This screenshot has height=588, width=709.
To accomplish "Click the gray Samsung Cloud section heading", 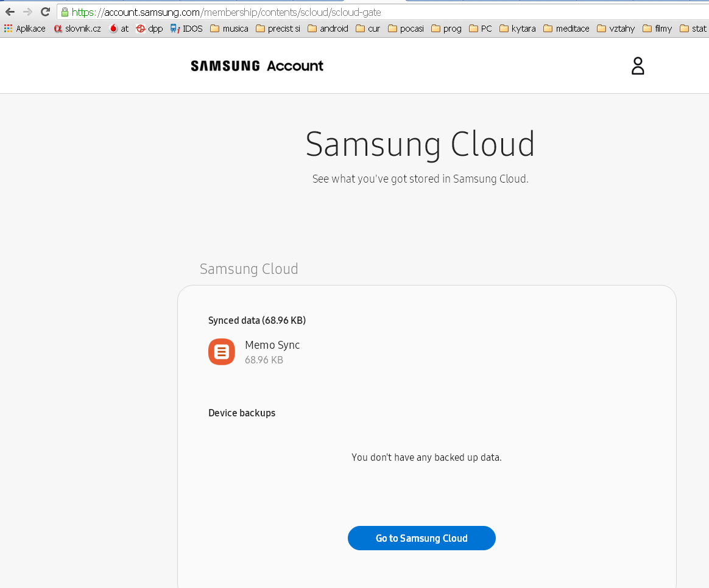I will click(x=249, y=269).
